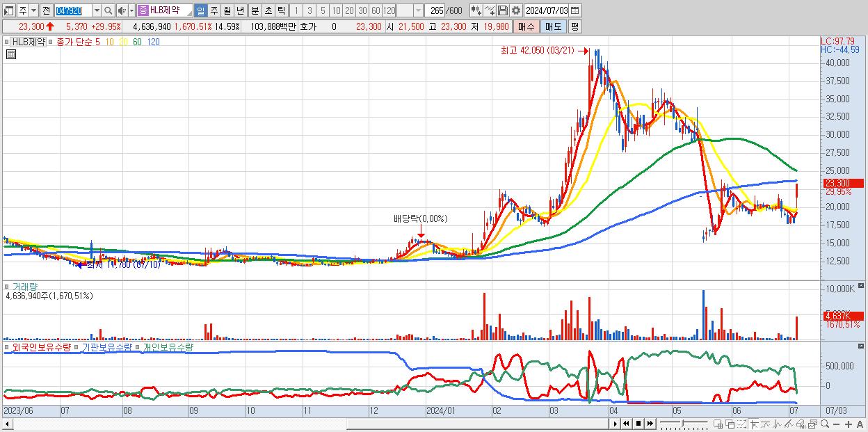Select the 주 (weekly) period toggle
Viewport: 868px width, 432px height.
[x=214, y=10]
